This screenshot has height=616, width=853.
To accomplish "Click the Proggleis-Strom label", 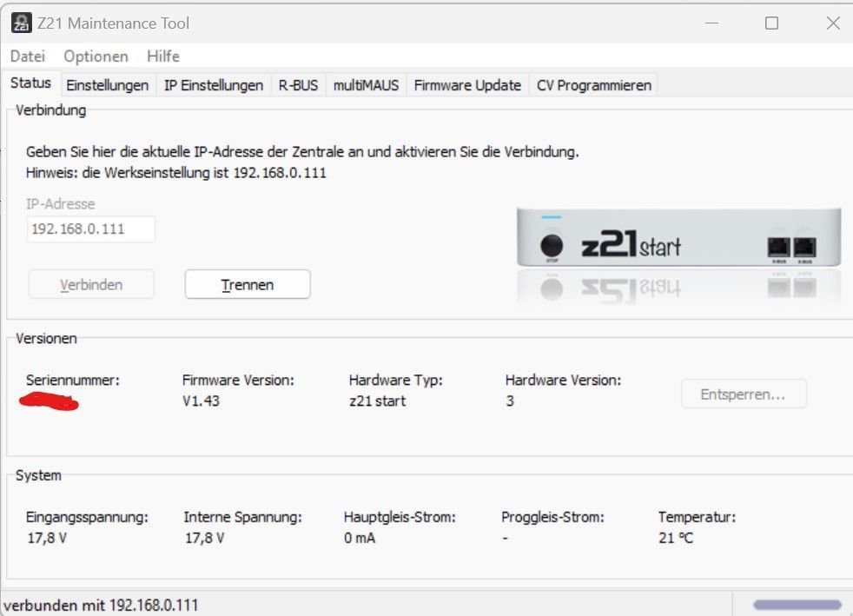I will [552, 517].
